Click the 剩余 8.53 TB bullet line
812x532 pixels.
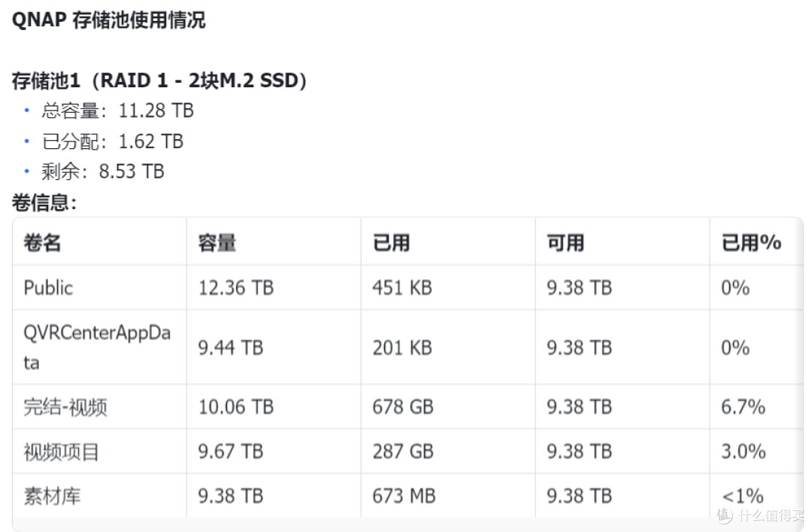pos(103,172)
